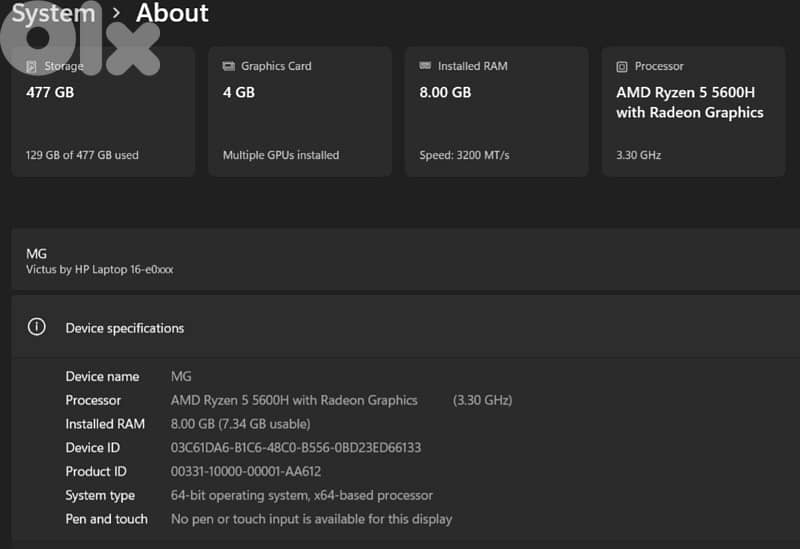Click the About page title

(x=172, y=13)
